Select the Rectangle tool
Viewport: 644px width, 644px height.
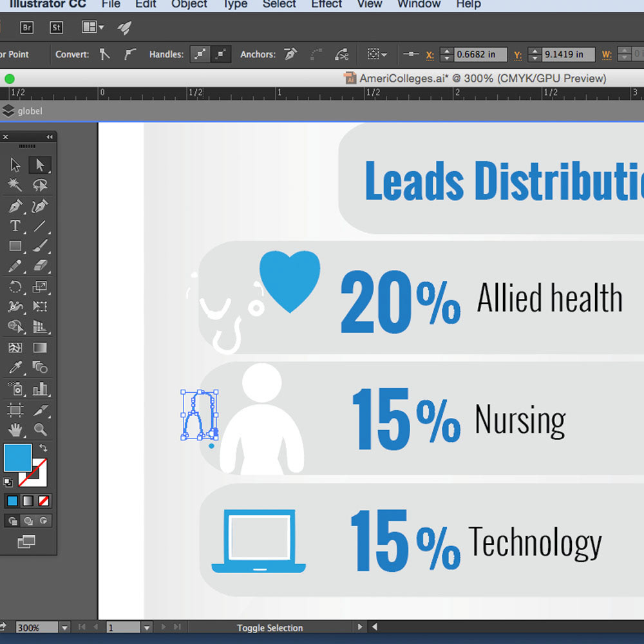(x=15, y=245)
